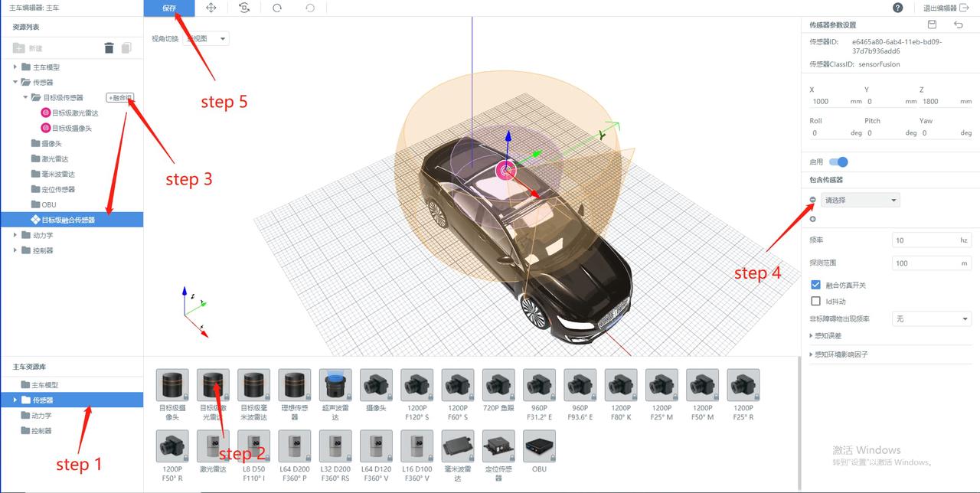This screenshot has height=493, width=980.
Task: Click the undo arrow in sensor parameter panel
Action: click(x=959, y=24)
